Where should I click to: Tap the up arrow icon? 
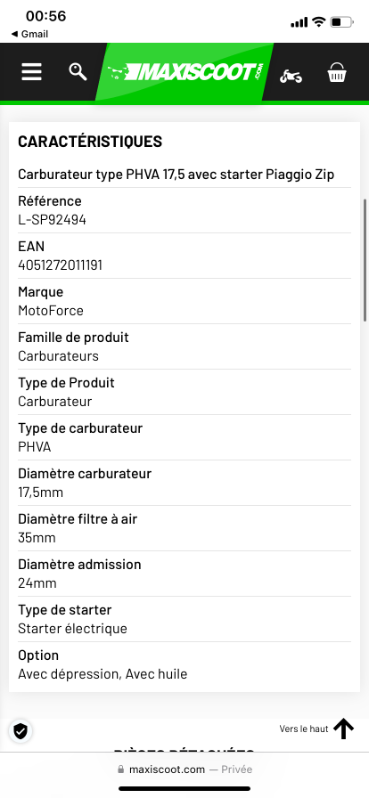tap(344, 729)
